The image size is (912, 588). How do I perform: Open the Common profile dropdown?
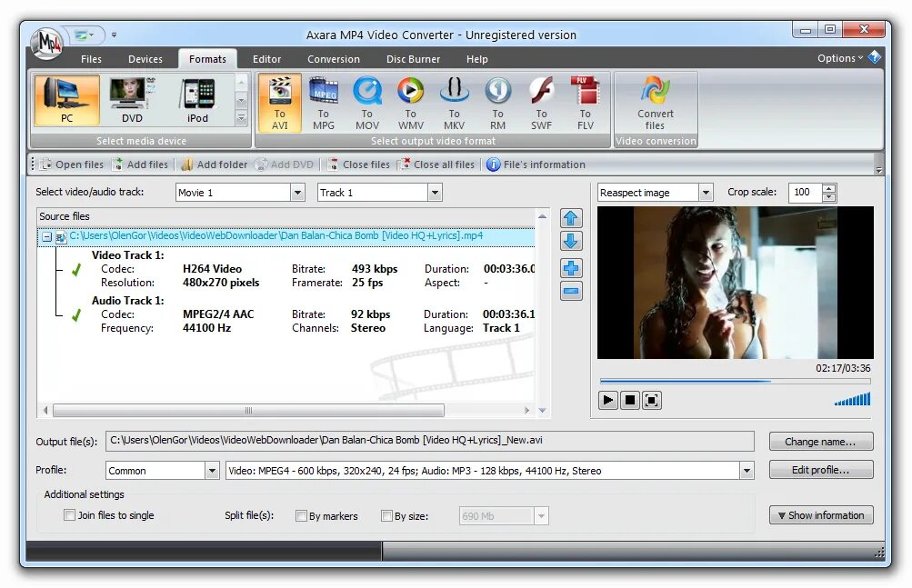212,471
